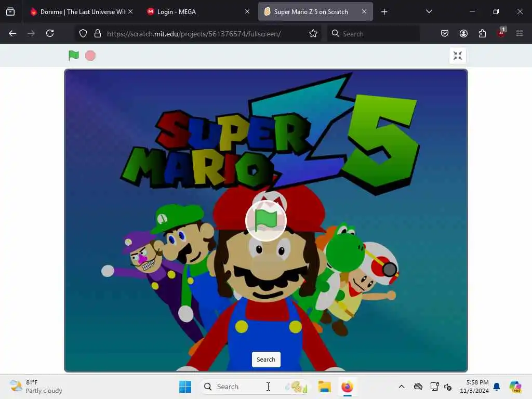Image resolution: width=532 pixels, height=399 pixels.
Task: Click the Scratch project URL address bar
Action: [194, 34]
